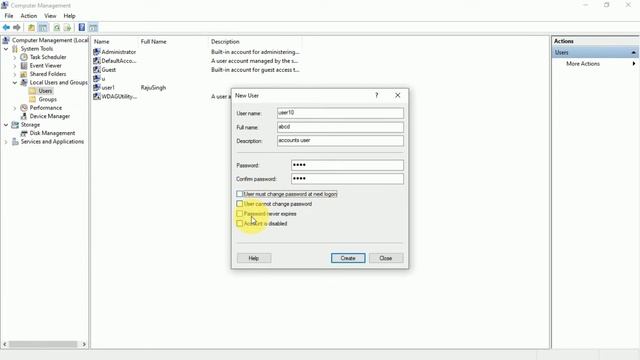
Task: Click the Event Viewer icon
Action: point(24,66)
